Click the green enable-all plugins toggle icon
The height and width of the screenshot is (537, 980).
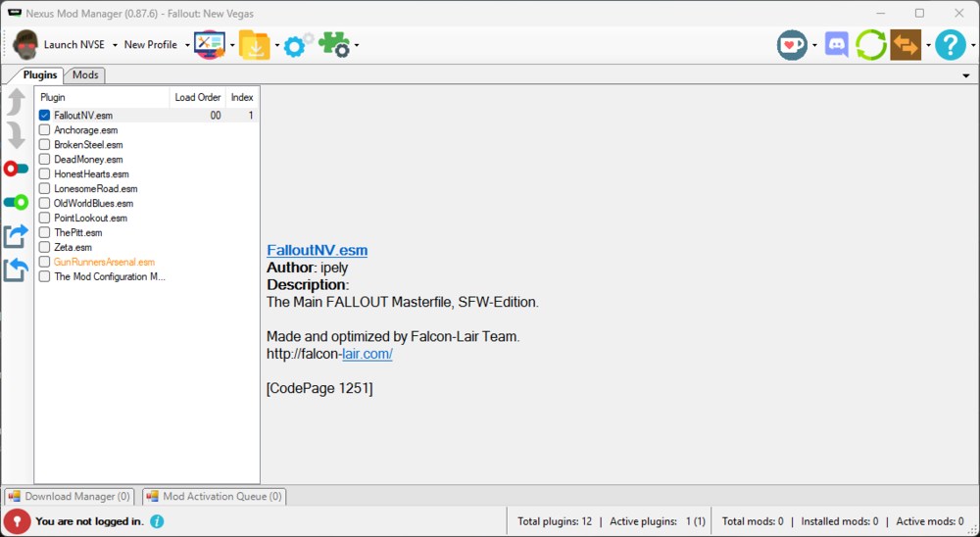tap(16, 203)
